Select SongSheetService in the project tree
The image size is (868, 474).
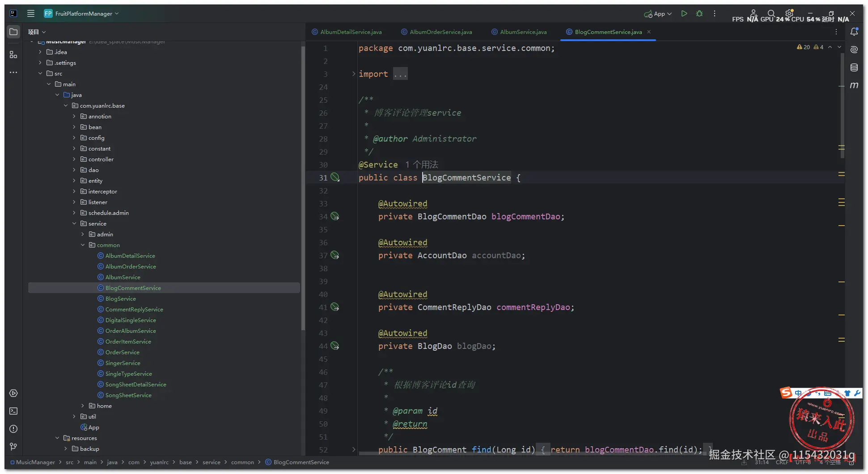pyautogui.click(x=128, y=395)
